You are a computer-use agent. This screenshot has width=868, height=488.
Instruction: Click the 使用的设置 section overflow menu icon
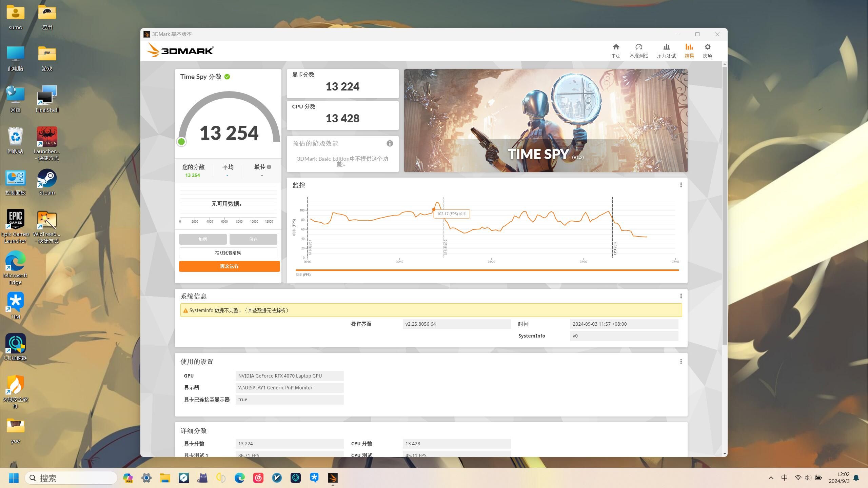[x=682, y=362]
